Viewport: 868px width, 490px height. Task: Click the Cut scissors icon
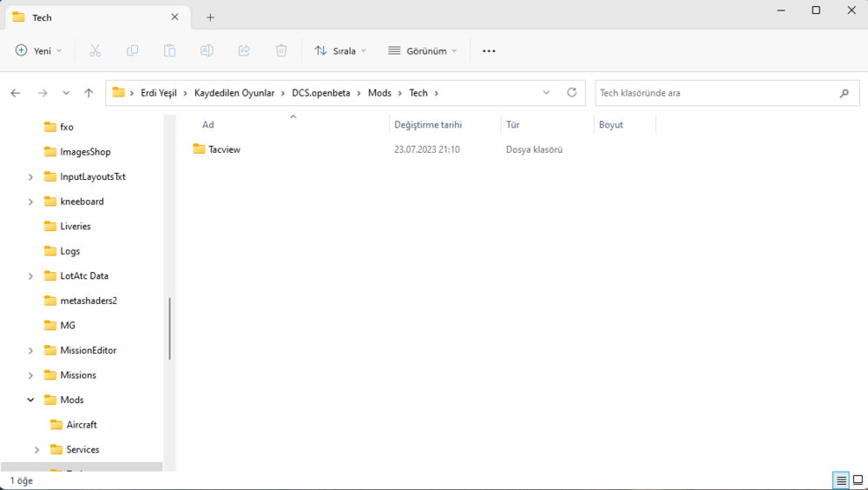[x=95, y=50]
